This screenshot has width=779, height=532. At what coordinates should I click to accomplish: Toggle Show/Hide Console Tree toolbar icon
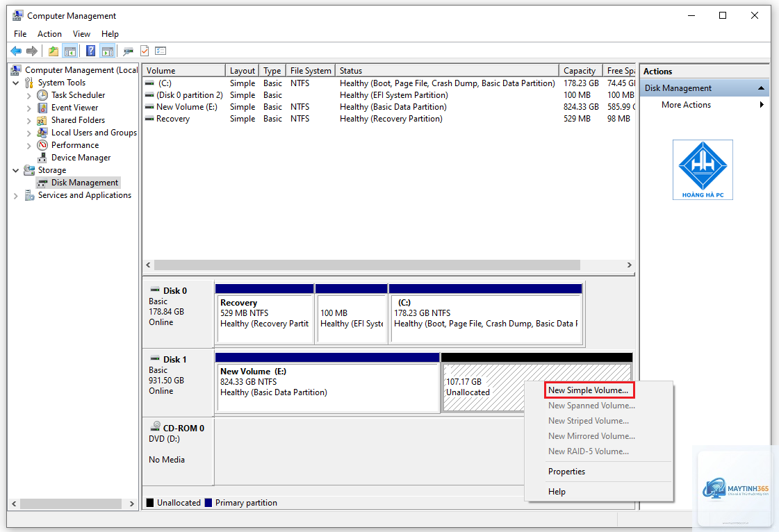[x=70, y=51]
